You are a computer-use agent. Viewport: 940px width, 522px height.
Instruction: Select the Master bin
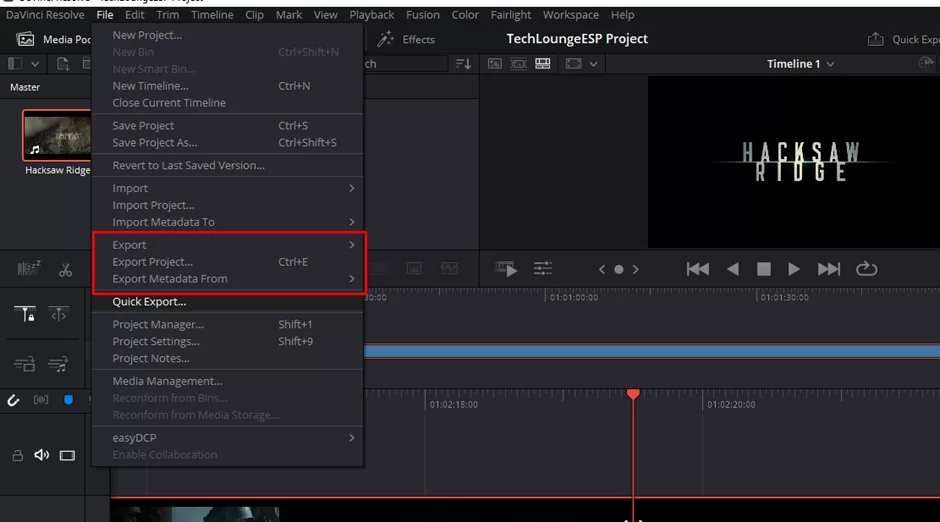(x=25, y=87)
